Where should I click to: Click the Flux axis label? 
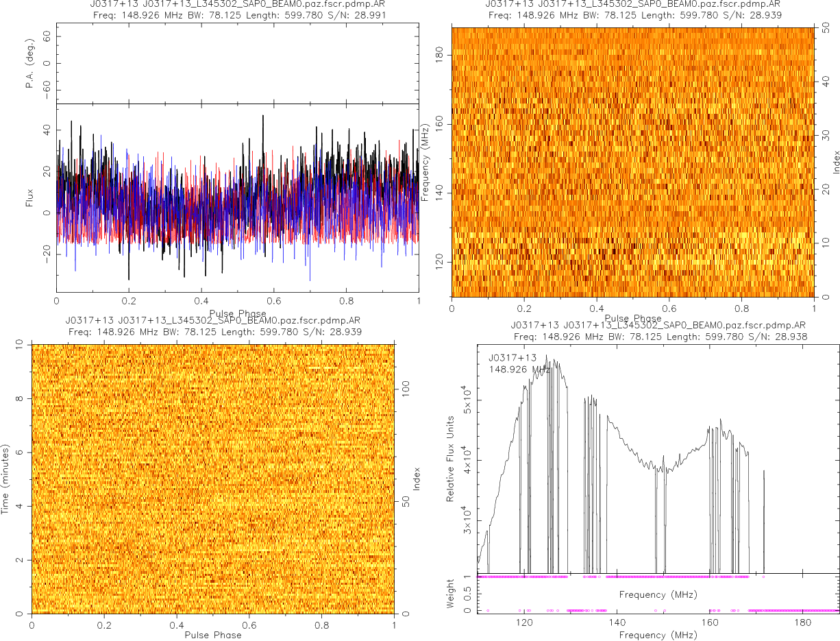[x=29, y=198]
